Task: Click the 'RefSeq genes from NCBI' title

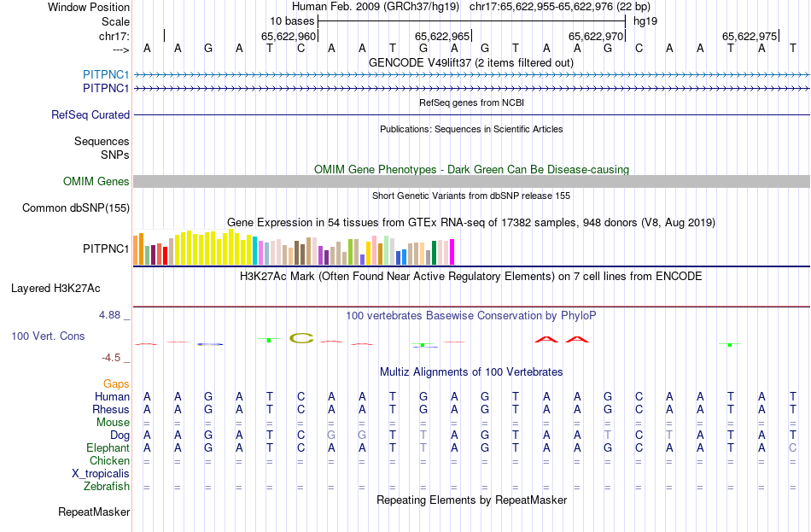Action: (472, 102)
